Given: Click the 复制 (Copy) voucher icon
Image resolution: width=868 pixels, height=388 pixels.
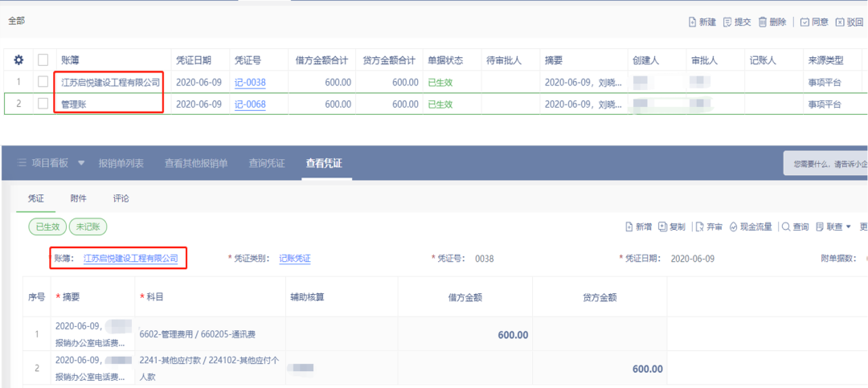Looking at the screenshot, I should coord(663,227).
